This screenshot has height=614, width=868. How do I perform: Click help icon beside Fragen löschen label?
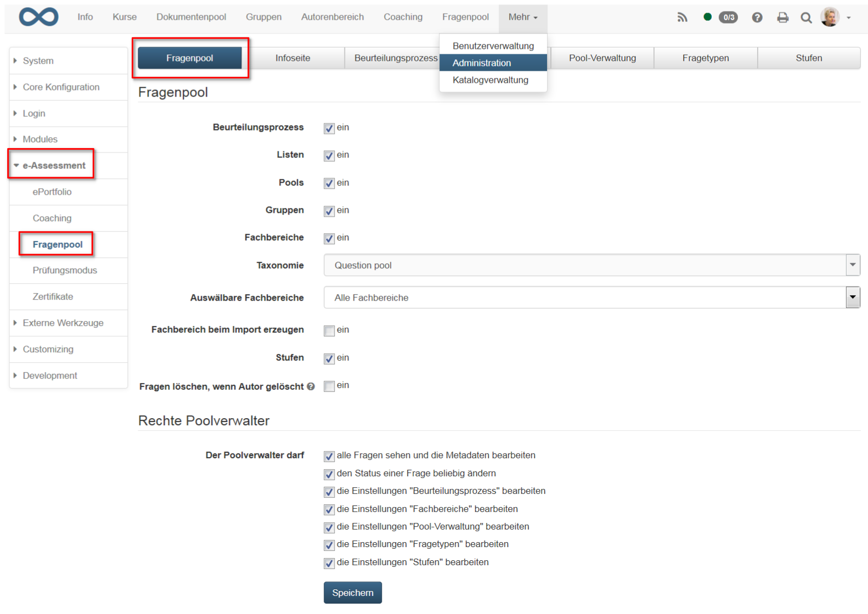(x=311, y=386)
